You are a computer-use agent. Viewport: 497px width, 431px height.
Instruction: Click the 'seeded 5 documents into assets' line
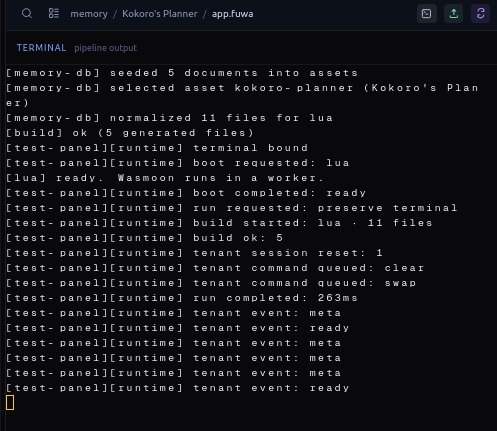click(182, 73)
